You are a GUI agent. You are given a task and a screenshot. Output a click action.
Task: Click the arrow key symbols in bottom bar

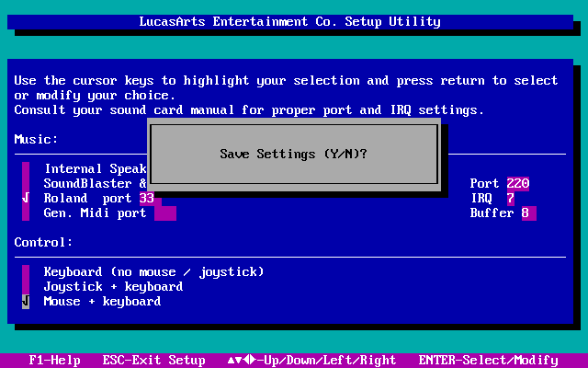[x=241, y=361]
